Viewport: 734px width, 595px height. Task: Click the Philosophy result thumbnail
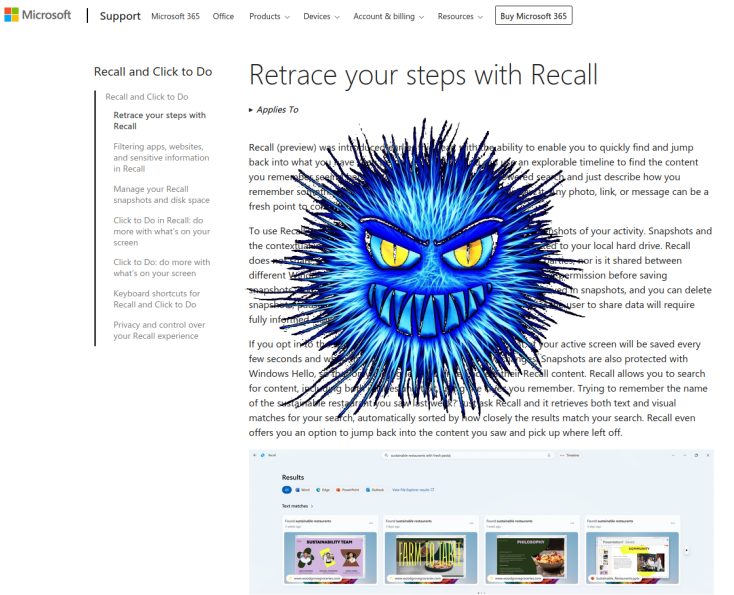[531, 551]
